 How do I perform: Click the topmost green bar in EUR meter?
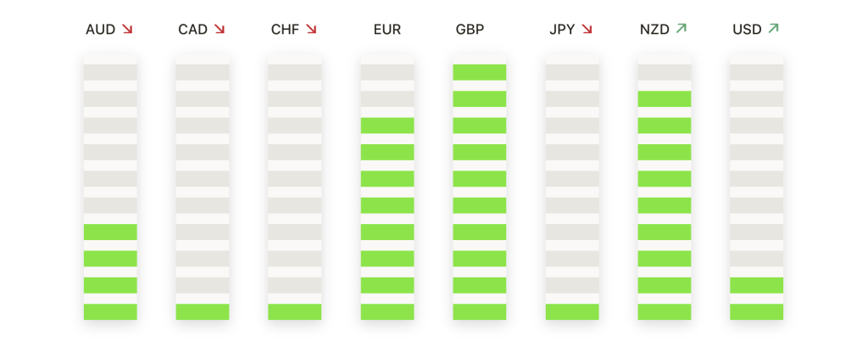coord(387,126)
